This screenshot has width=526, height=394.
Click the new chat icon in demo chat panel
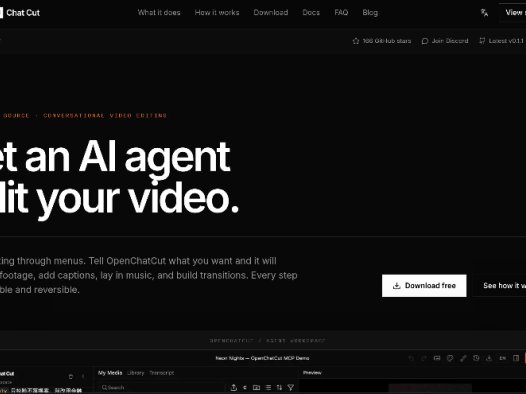(x=71, y=377)
